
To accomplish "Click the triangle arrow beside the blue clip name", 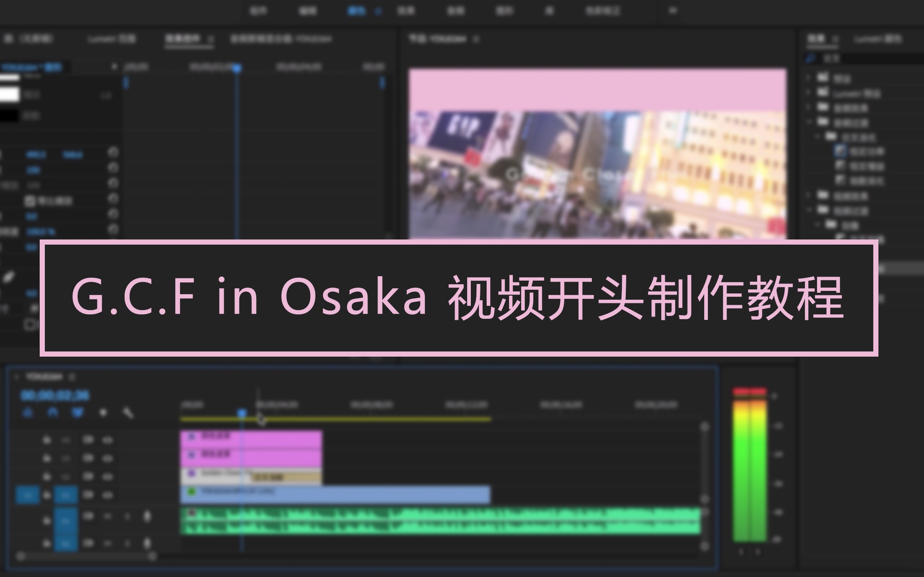I will 114,67.
